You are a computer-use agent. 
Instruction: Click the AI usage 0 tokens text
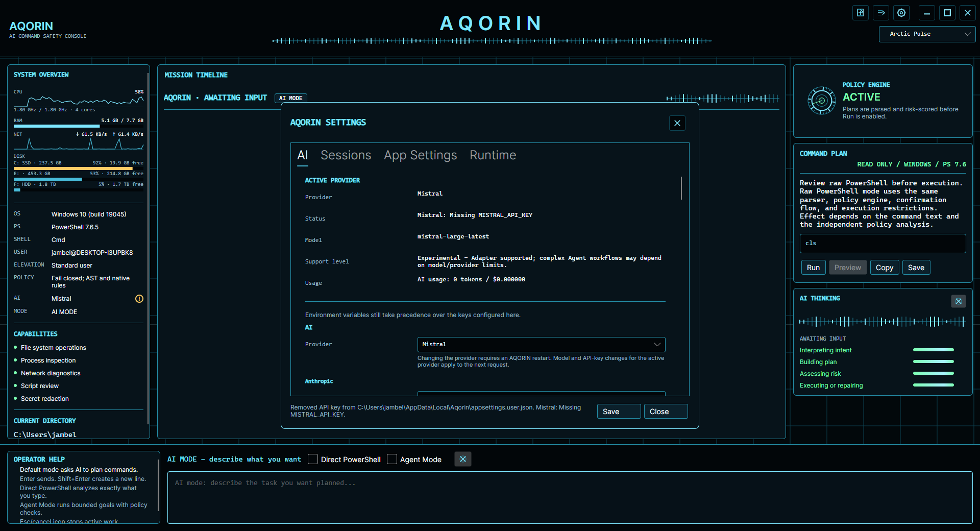(x=471, y=279)
